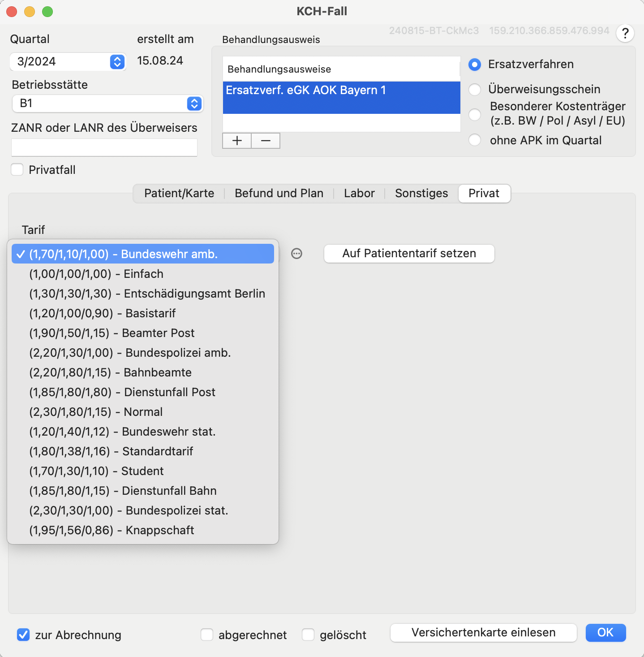Select the Einfach tariff option

(x=143, y=274)
